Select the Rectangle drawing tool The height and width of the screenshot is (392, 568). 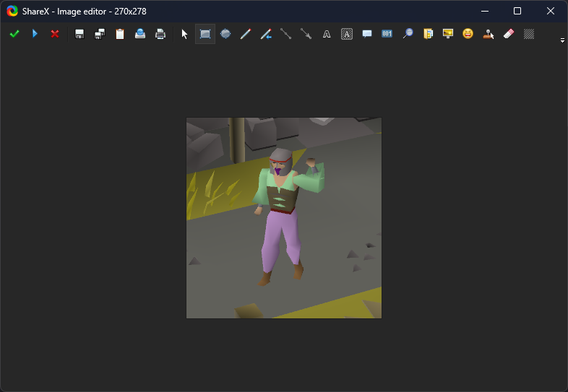click(x=205, y=34)
